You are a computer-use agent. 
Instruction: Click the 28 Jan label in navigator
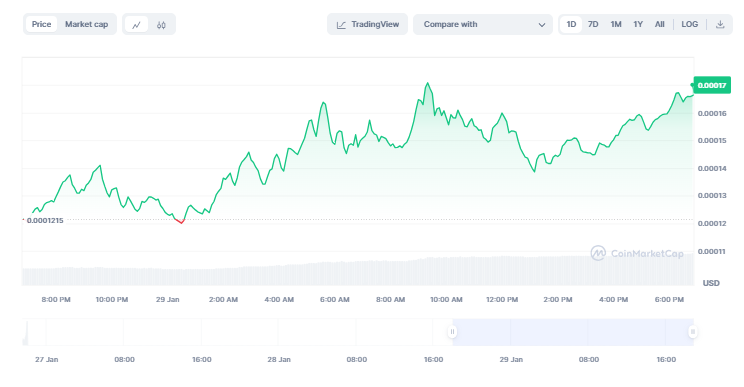tap(279, 359)
